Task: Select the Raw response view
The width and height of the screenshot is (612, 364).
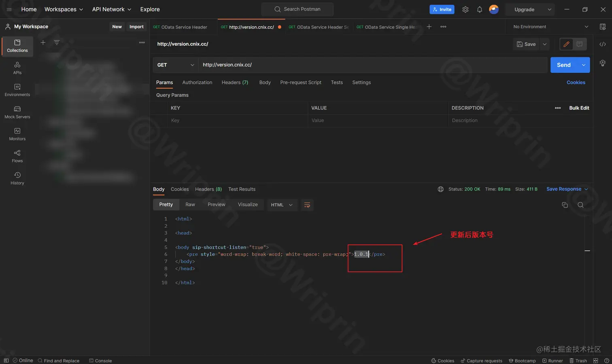Action: (x=190, y=205)
